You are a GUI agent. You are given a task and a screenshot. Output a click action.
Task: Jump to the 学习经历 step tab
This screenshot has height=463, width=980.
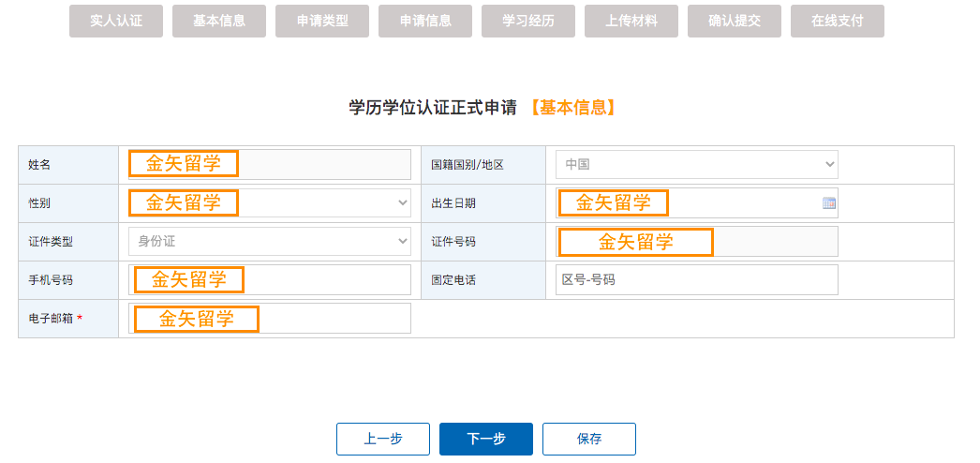pyautogui.click(x=528, y=21)
